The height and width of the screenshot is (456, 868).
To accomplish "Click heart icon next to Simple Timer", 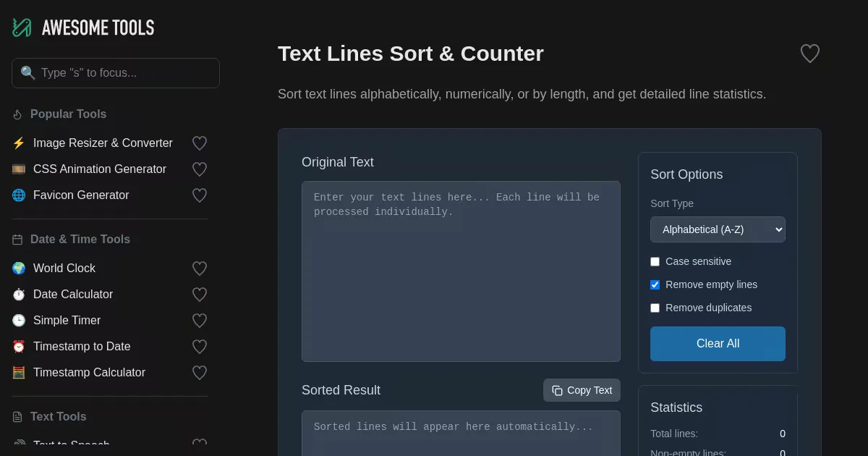I will [x=200, y=321].
